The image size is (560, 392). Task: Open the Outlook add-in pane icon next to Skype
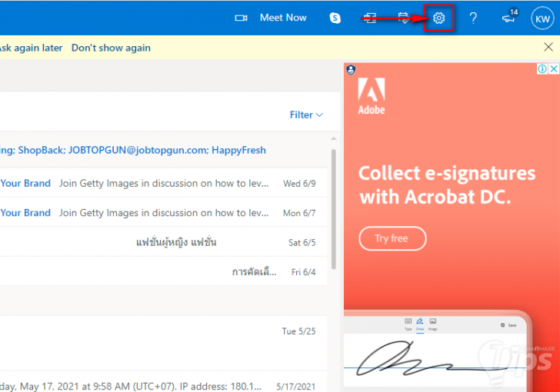369,18
